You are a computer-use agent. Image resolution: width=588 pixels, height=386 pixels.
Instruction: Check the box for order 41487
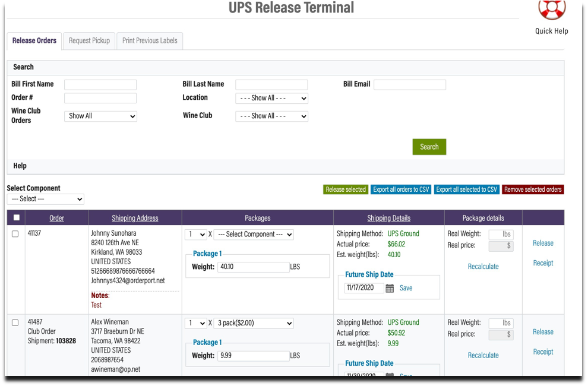click(15, 324)
